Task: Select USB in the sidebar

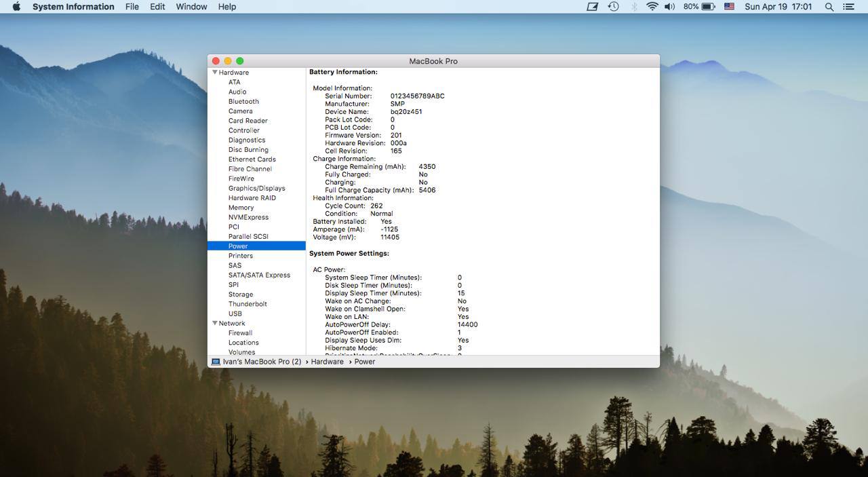Action: coord(235,313)
